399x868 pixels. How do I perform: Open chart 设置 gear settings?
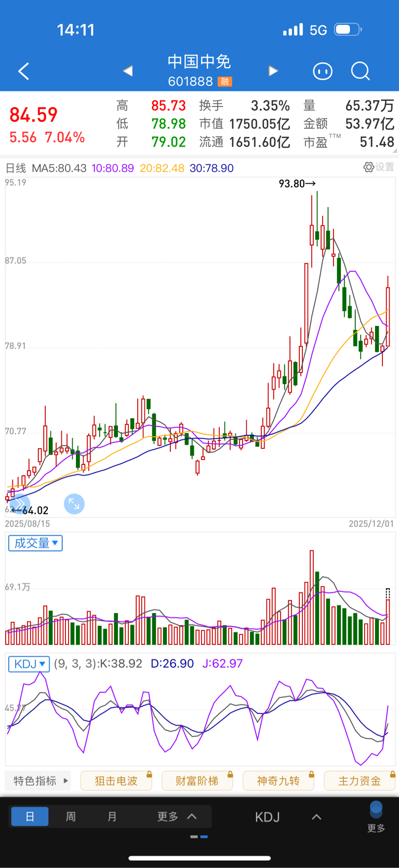point(379,167)
